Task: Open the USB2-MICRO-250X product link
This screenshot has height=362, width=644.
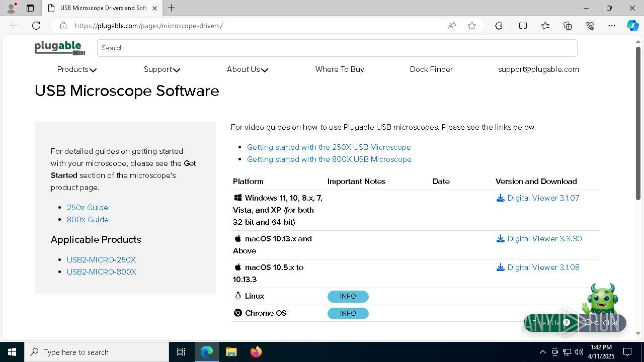Action: click(x=102, y=260)
